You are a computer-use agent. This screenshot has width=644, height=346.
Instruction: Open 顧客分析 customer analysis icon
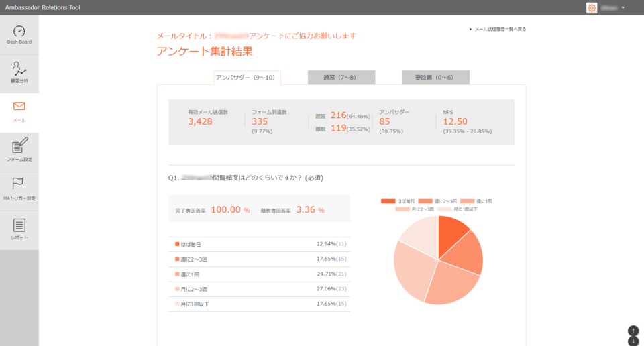[x=19, y=70]
